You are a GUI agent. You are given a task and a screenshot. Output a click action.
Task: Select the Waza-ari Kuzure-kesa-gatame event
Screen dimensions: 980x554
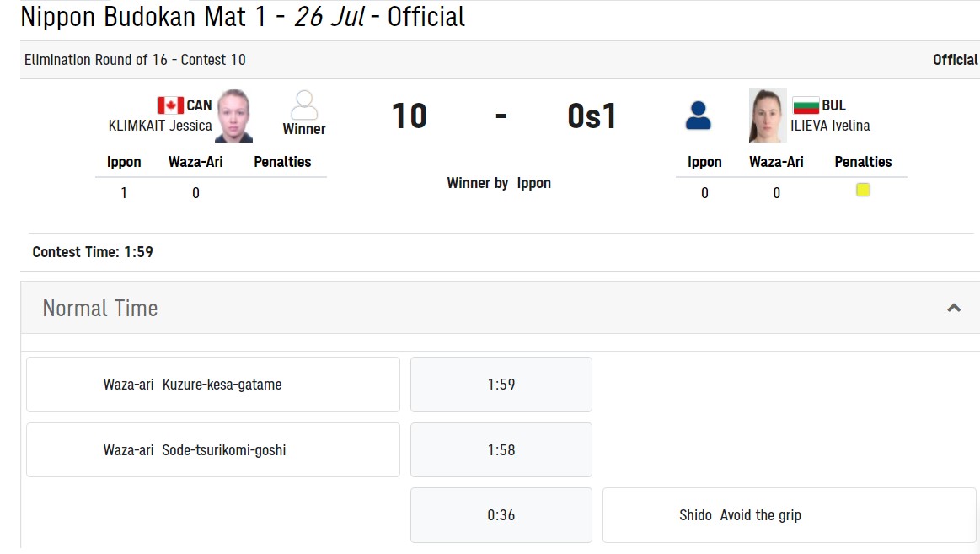click(x=213, y=385)
